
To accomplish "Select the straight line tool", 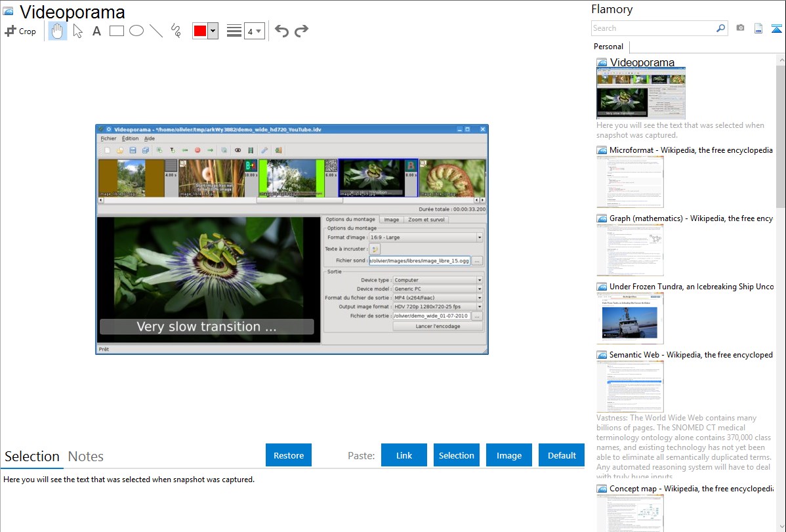I will (156, 31).
